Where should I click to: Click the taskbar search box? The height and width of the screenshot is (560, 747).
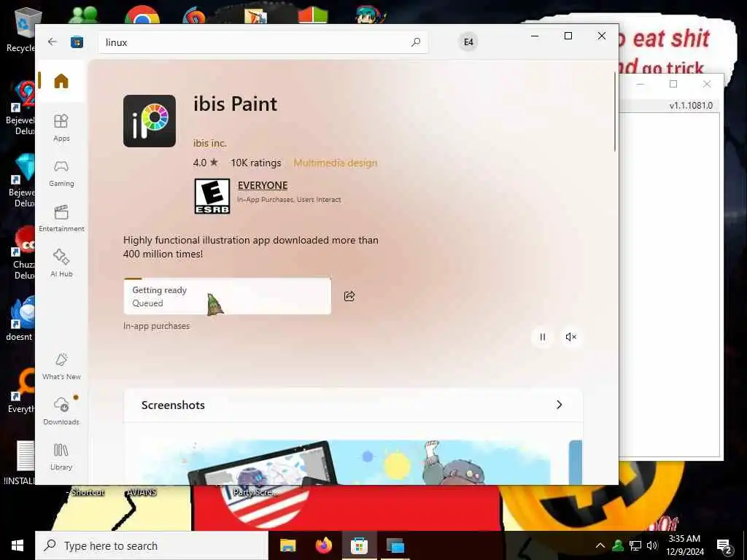coord(152,545)
